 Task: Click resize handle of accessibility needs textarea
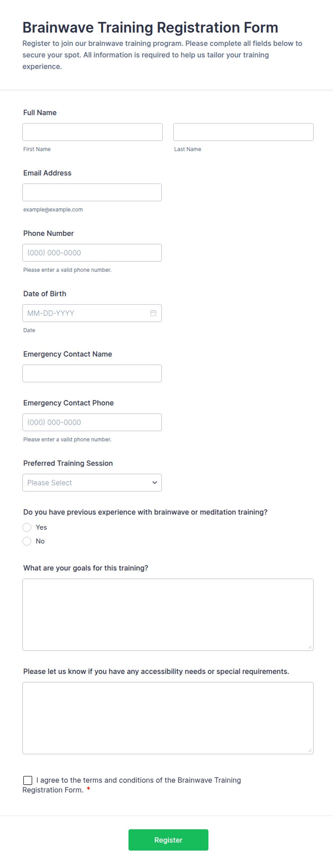point(310,750)
